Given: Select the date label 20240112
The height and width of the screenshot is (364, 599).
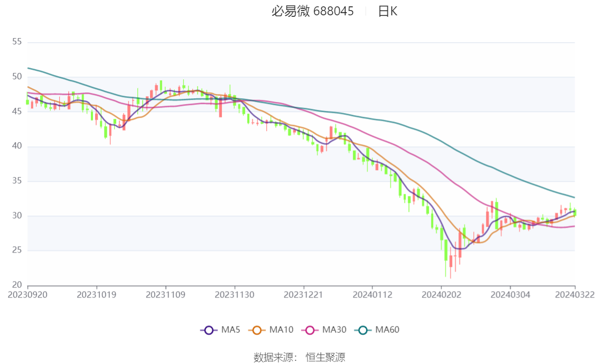Looking at the screenshot, I should [372, 295].
